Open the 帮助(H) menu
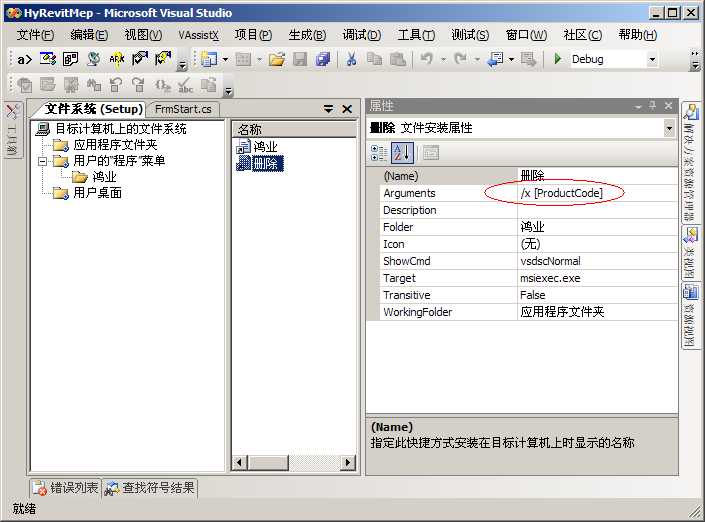 point(638,35)
